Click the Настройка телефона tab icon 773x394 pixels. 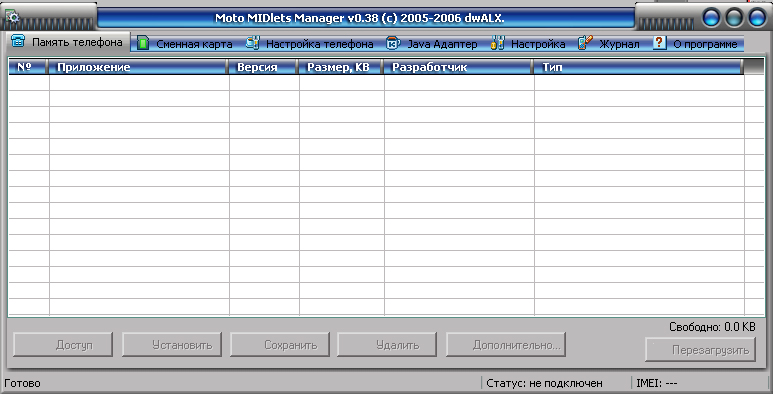click(x=252, y=43)
